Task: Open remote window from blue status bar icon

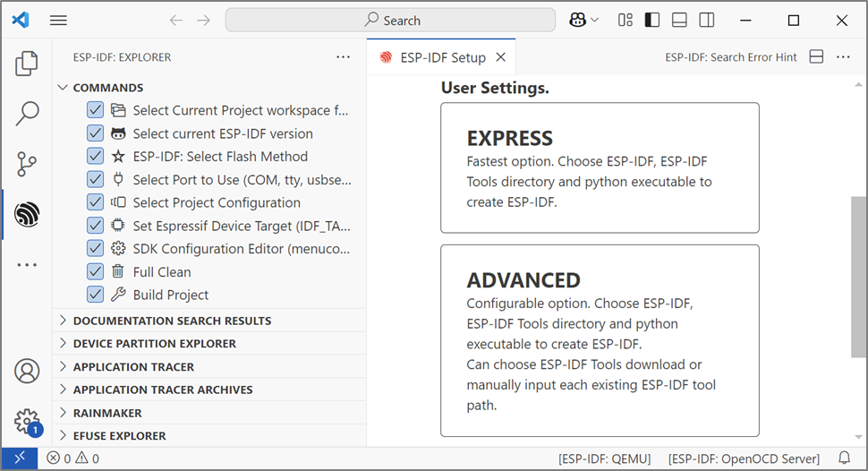Action: click(20, 458)
